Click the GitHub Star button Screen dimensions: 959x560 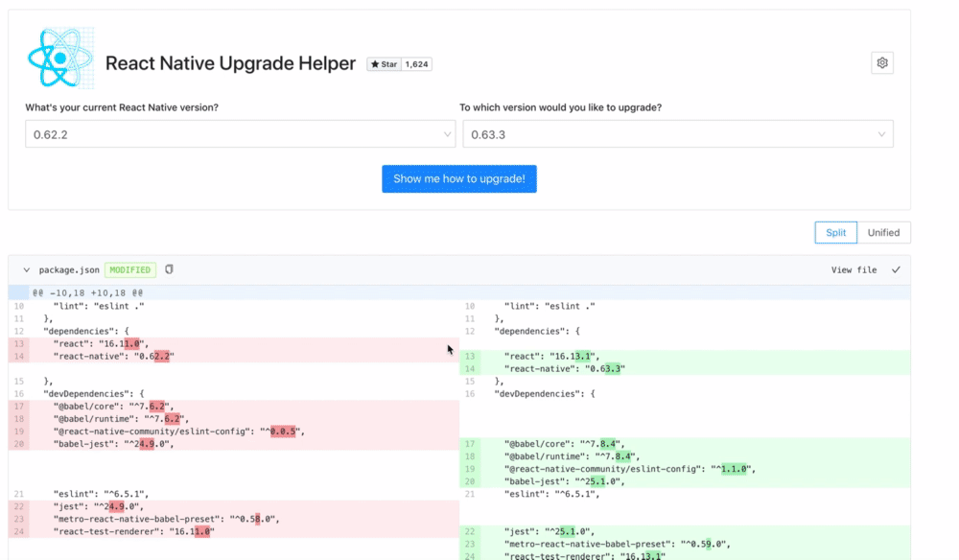point(384,64)
